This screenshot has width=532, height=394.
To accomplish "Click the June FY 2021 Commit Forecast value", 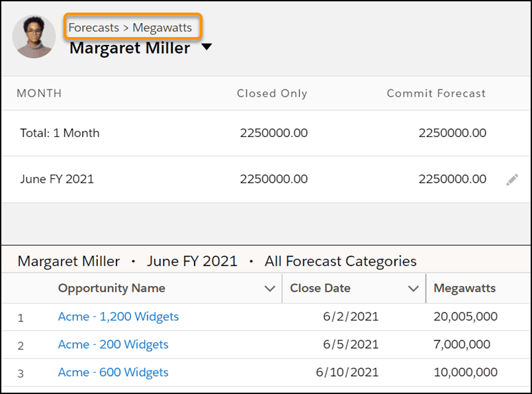I will coord(453,179).
